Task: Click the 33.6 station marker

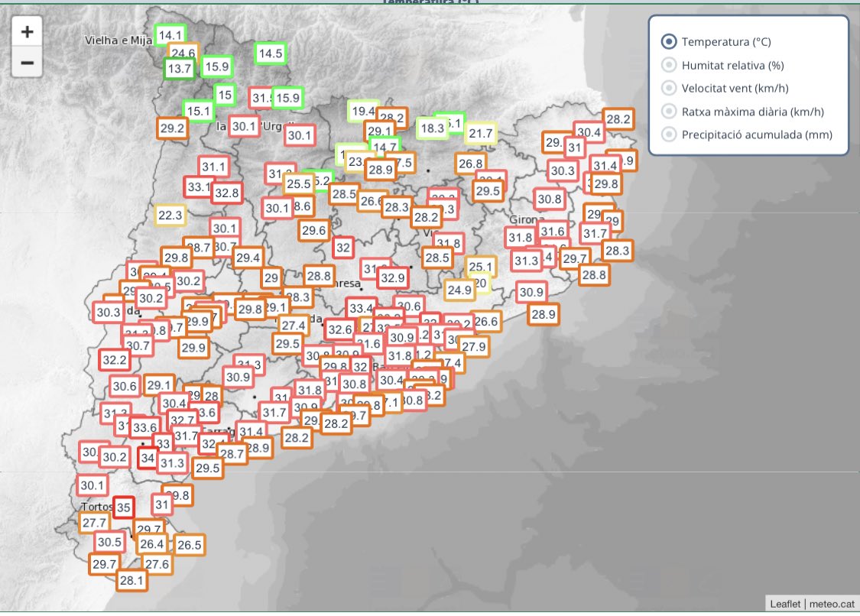Action: (x=144, y=426)
